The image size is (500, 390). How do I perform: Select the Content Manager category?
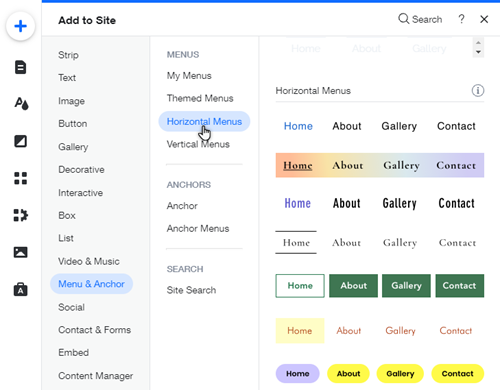95,376
